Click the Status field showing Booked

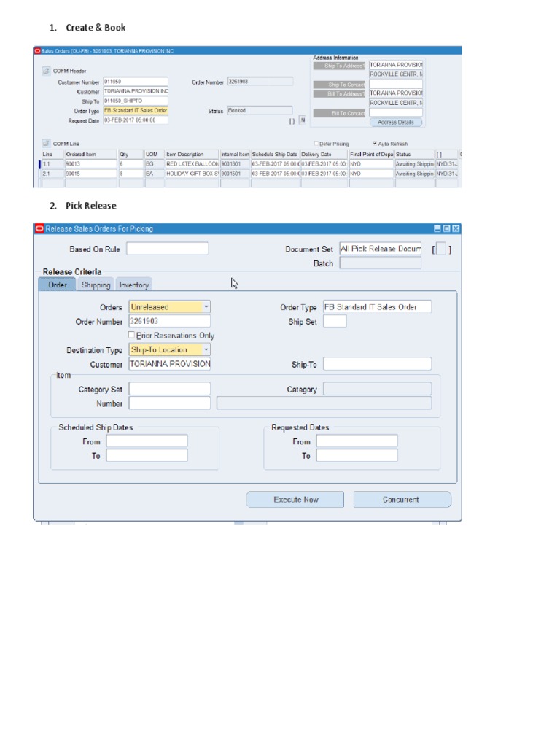point(260,111)
